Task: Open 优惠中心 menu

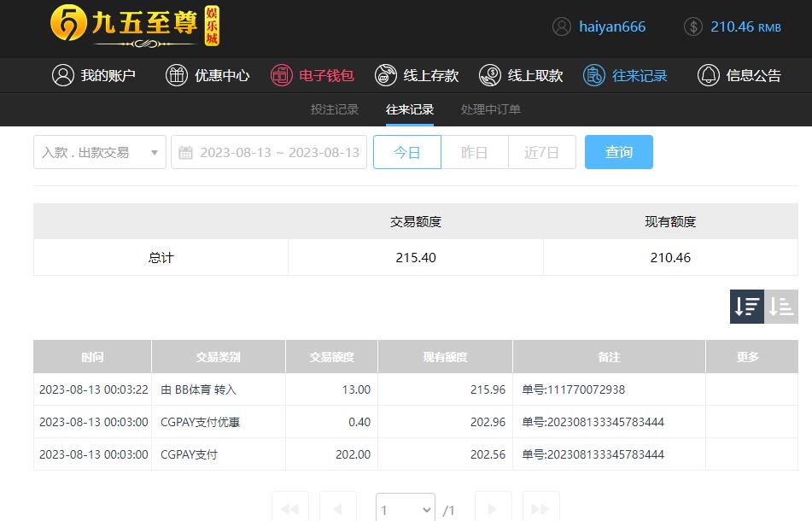Action: (x=207, y=76)
